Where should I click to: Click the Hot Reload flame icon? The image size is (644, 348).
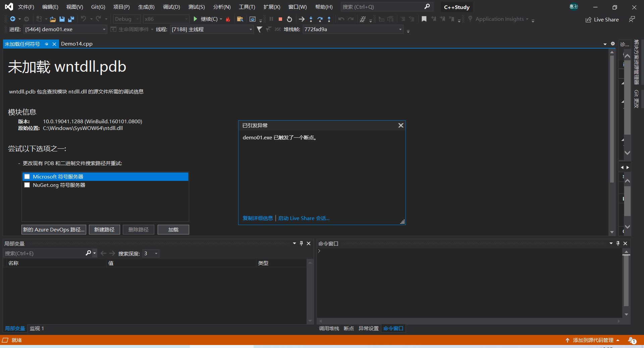228,19
